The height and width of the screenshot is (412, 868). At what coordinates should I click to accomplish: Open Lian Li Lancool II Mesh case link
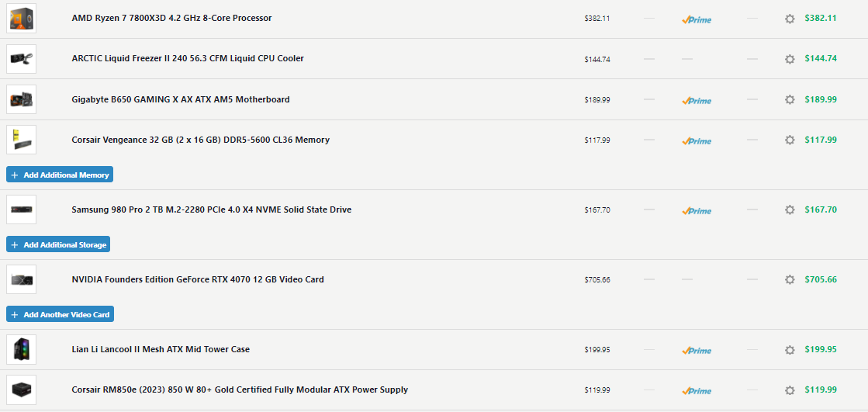pos(161,349)
